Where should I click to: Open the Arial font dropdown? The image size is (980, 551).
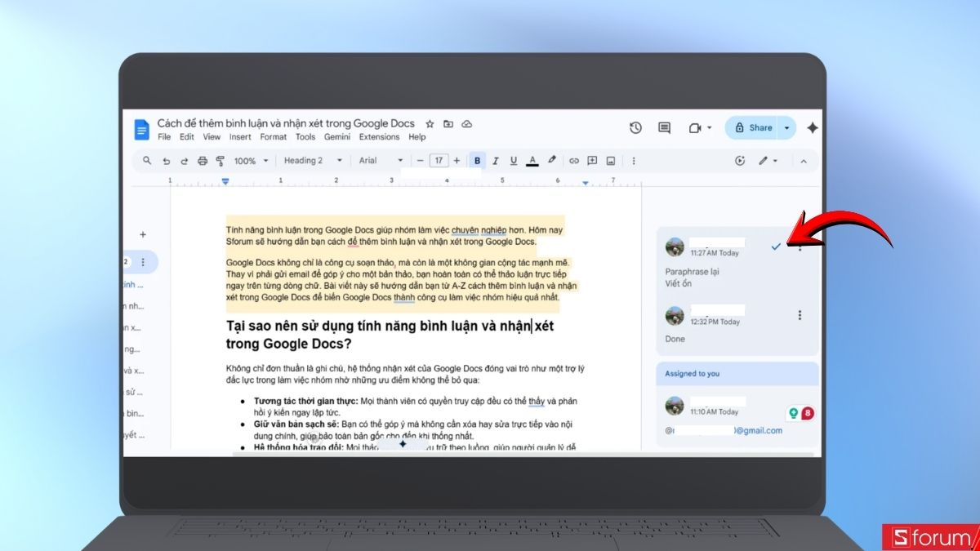pos(381,161)
